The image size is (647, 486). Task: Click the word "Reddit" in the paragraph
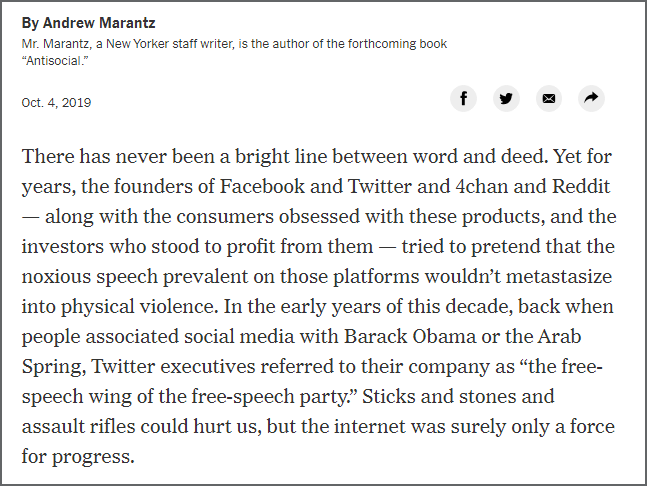coord(581,186)
